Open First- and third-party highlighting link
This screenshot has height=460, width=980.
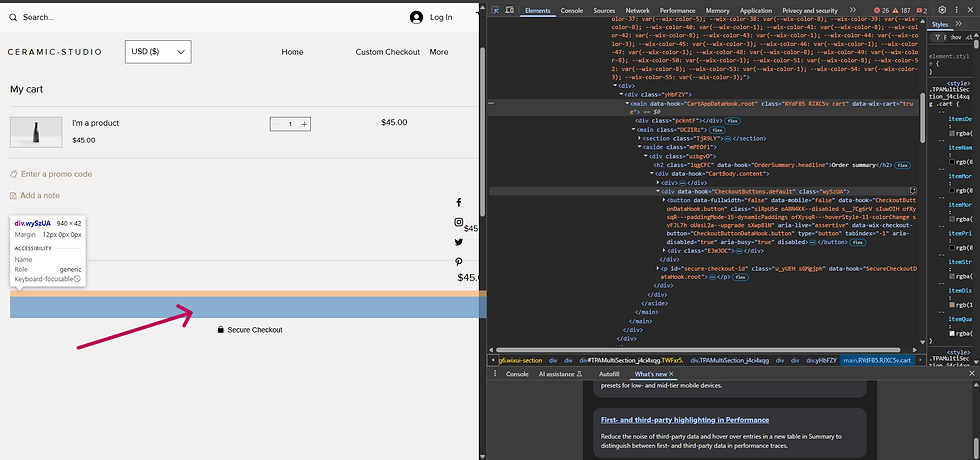pyautogui.click(x=685, y=420)
